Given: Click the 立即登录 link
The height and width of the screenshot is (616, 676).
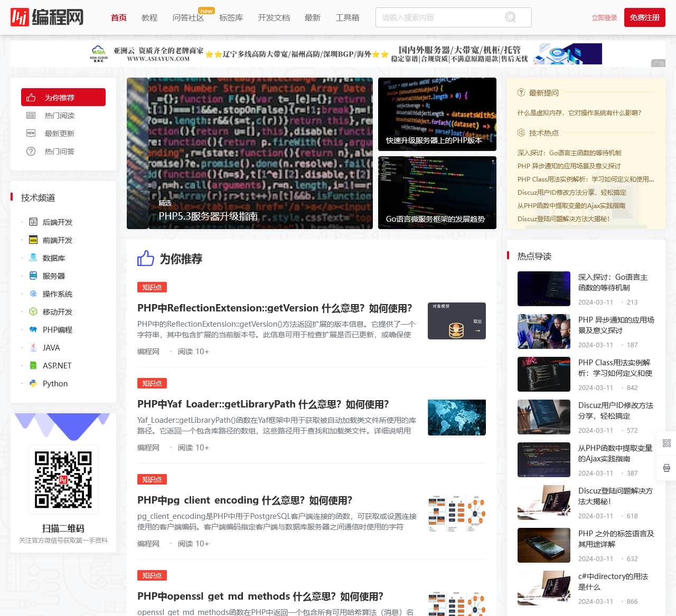Looking at the screenshot, I should pos(604,17).
